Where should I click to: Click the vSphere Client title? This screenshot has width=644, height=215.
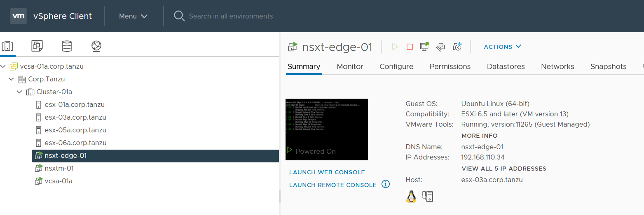pos(63,16)
